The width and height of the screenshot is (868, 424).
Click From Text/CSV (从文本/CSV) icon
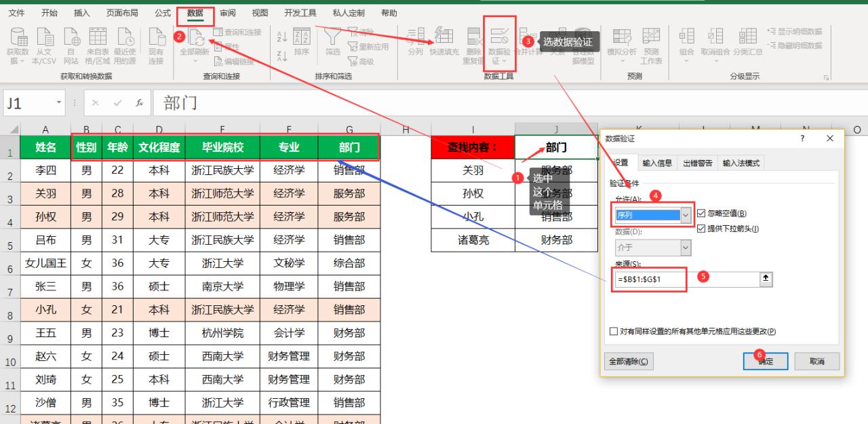44,37
